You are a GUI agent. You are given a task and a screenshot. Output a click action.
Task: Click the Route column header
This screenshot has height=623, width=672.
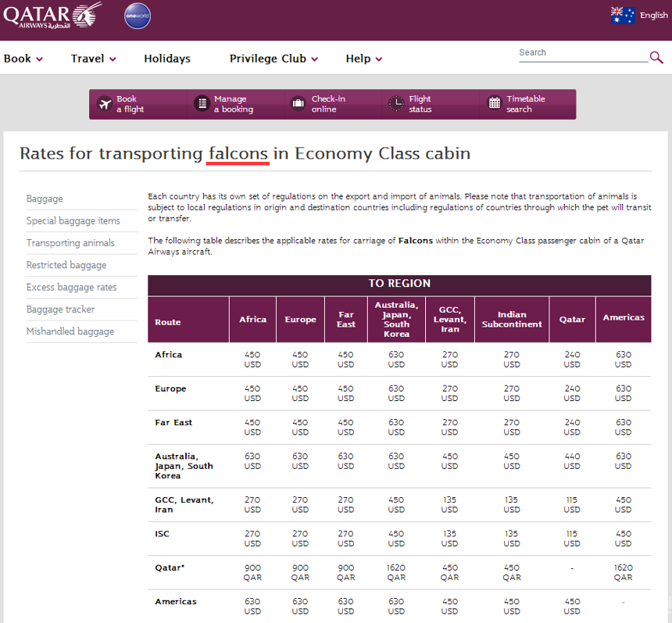[x=188, y=320]
